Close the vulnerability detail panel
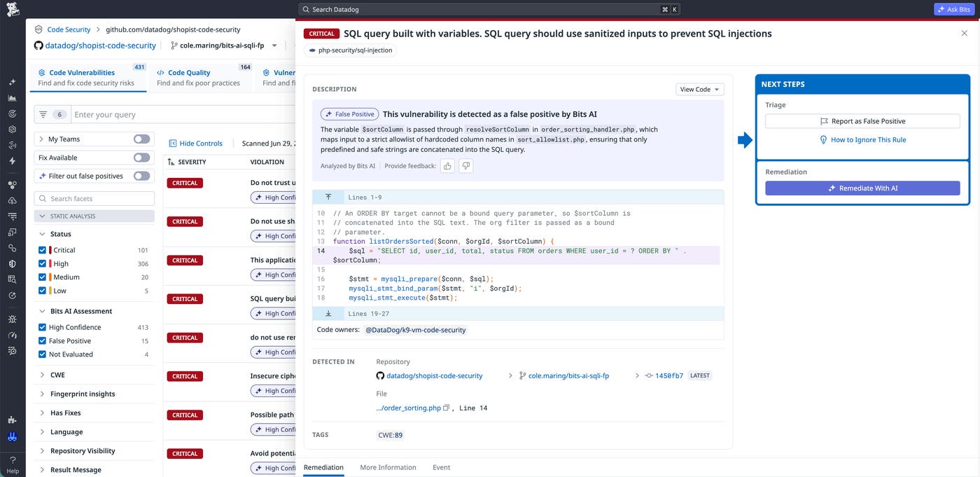This screenshot has height=477, width=980. click(965, 34)
